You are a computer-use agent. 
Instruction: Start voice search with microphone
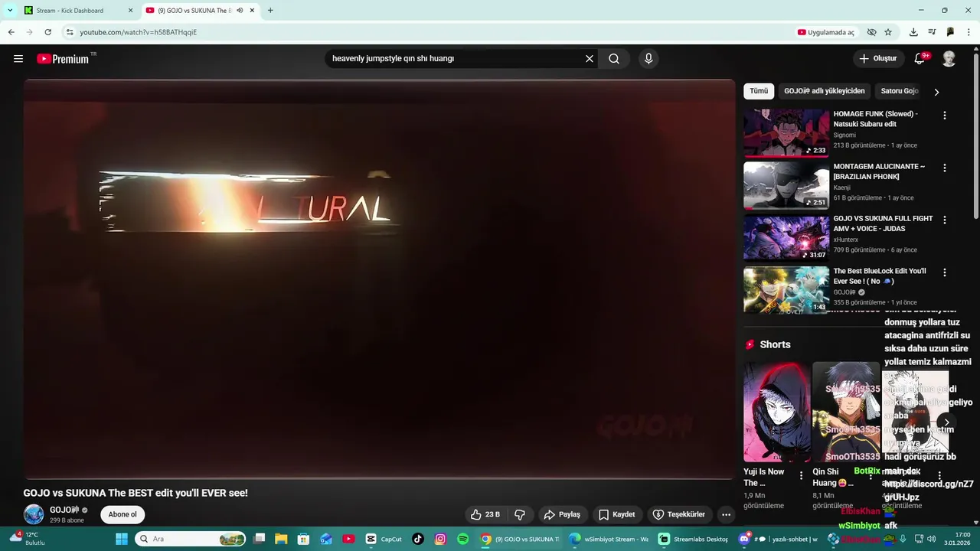click(x=648, y=59)
